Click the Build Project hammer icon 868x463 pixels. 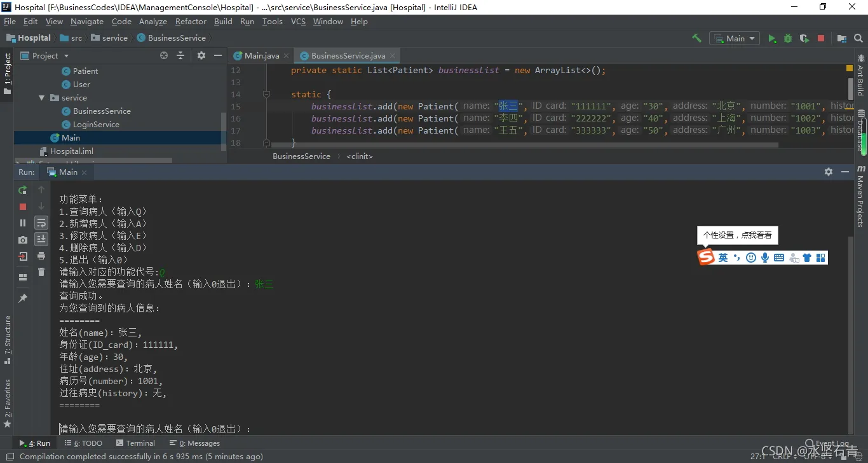point(696,38)
